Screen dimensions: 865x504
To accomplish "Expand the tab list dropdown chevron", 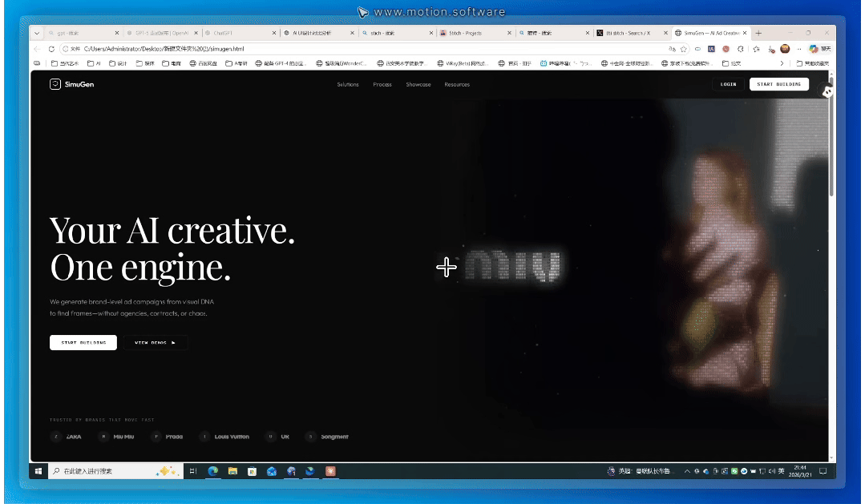I will (x=37, y=33).
